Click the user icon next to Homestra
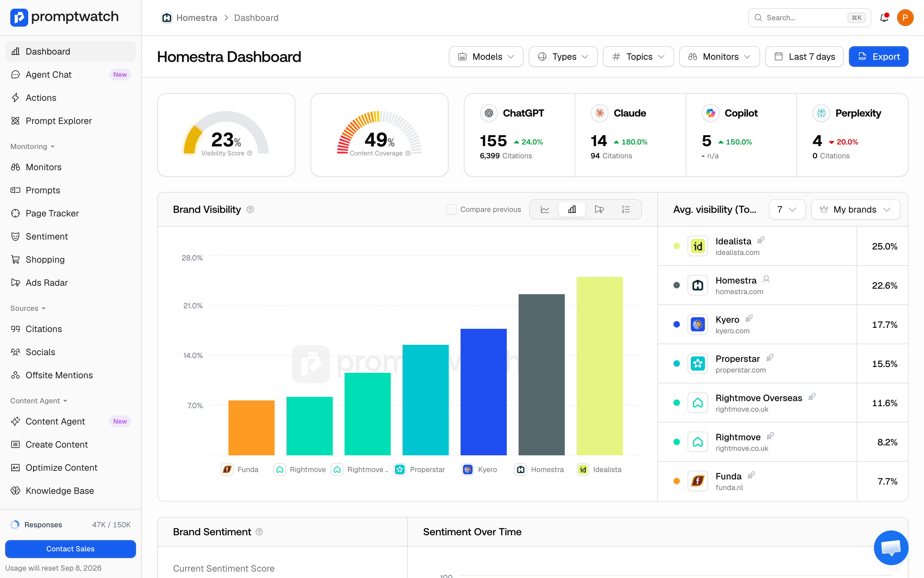Screen dimensions: 924x578 [x=766, y=279]
